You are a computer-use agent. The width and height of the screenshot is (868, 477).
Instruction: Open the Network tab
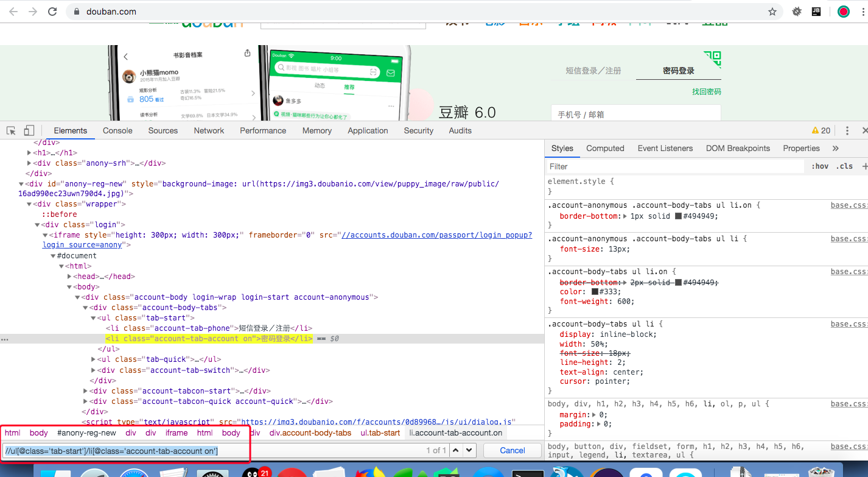click(209, 130)
